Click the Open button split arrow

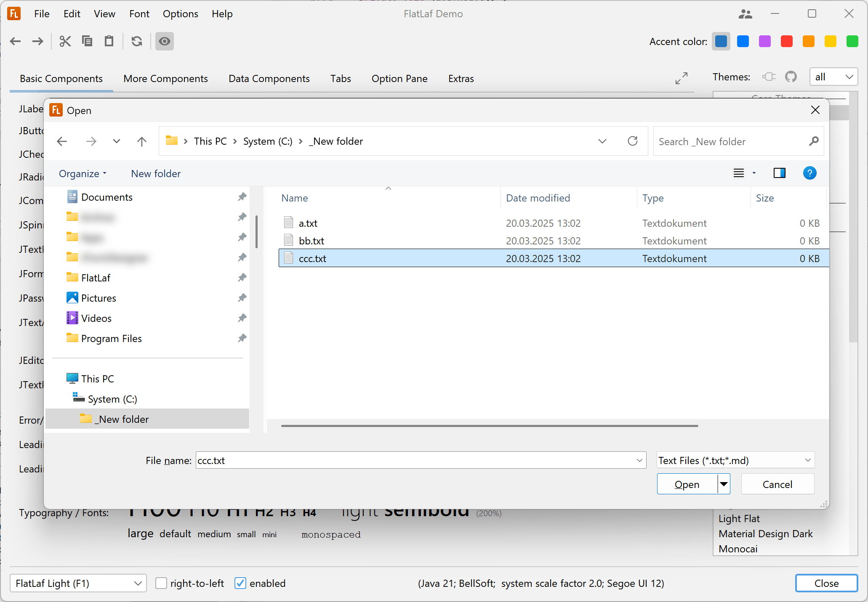(x=724, y=484)
